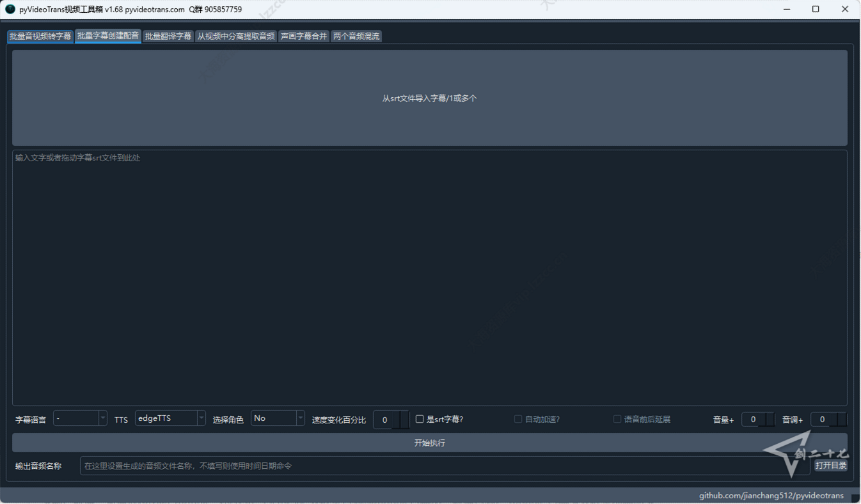The height and width of the screenshot is (504, 861).
Task: Focus the subtitle text input area
Action: pyautogui.click(x=430, y=278)
